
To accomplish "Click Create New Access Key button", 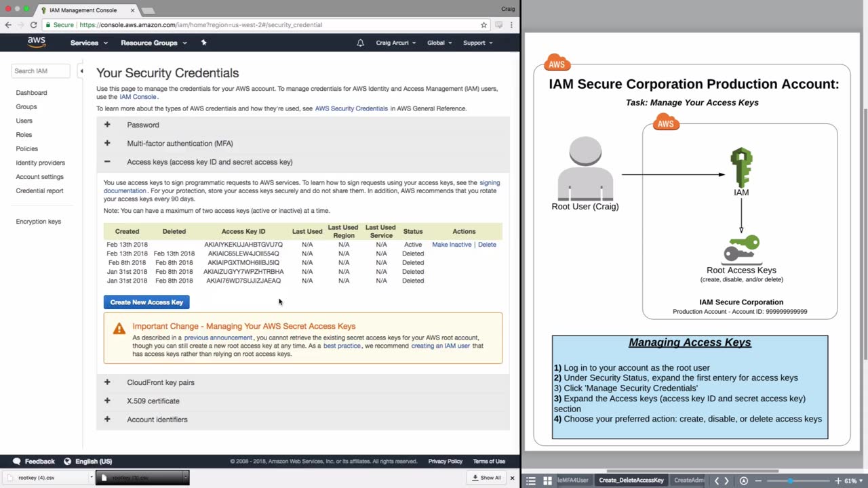I will (146, 302).
